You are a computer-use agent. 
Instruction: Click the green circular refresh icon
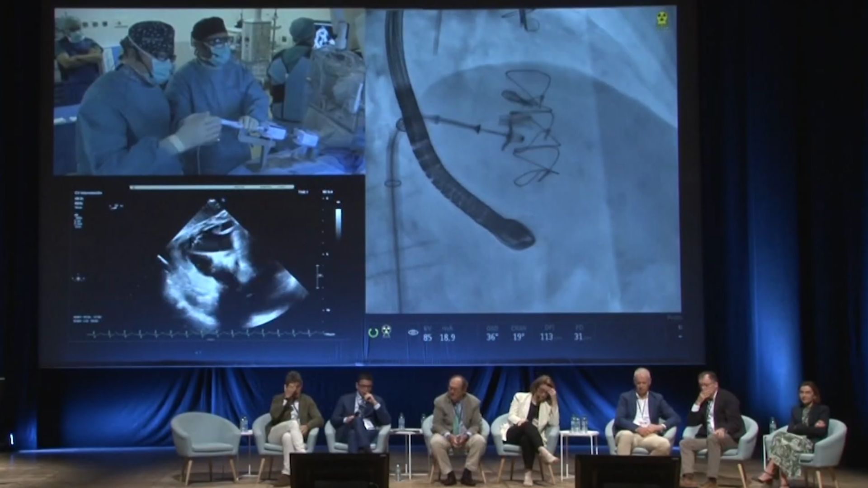click(x=373, y=333)
